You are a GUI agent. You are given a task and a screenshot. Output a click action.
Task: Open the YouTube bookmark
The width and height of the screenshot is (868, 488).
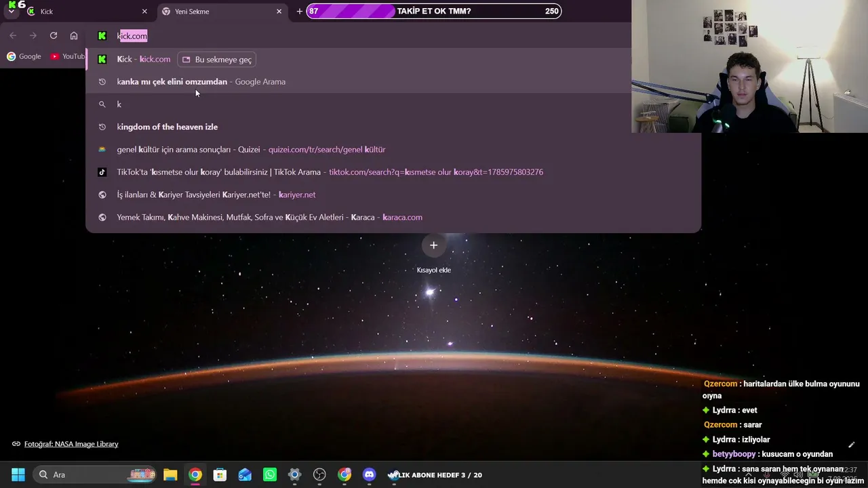click(68, 56)
